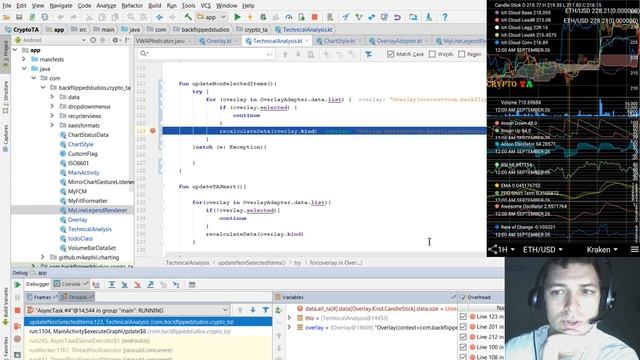640x360 pixels.
Task: Uncheck the Line 201 breakpoint checkbox
Action: (x=463, y=327)
